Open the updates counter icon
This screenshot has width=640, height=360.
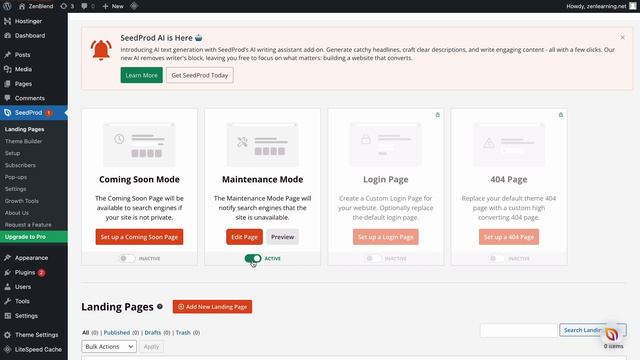[x=67, y=6]
